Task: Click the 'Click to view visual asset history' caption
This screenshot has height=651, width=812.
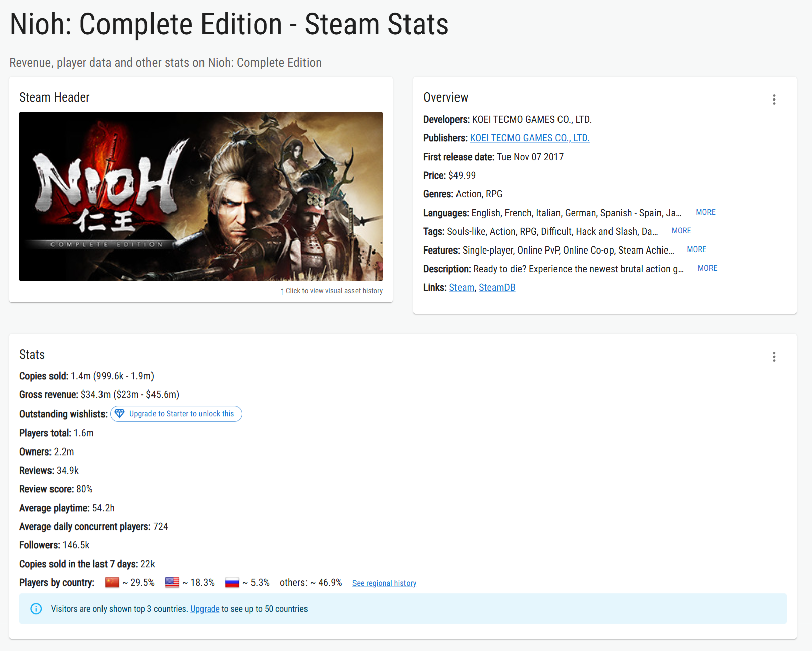Action: [x=331, y=291]
